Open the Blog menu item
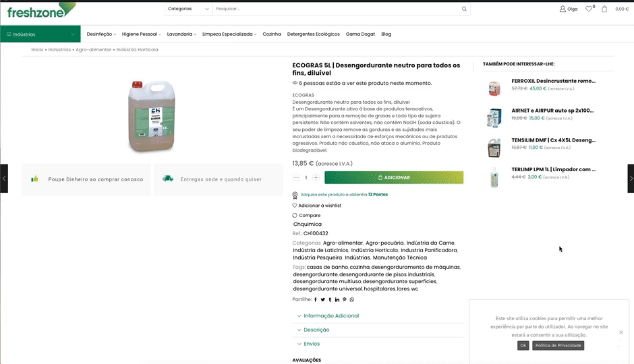 (x=386, y=34)
